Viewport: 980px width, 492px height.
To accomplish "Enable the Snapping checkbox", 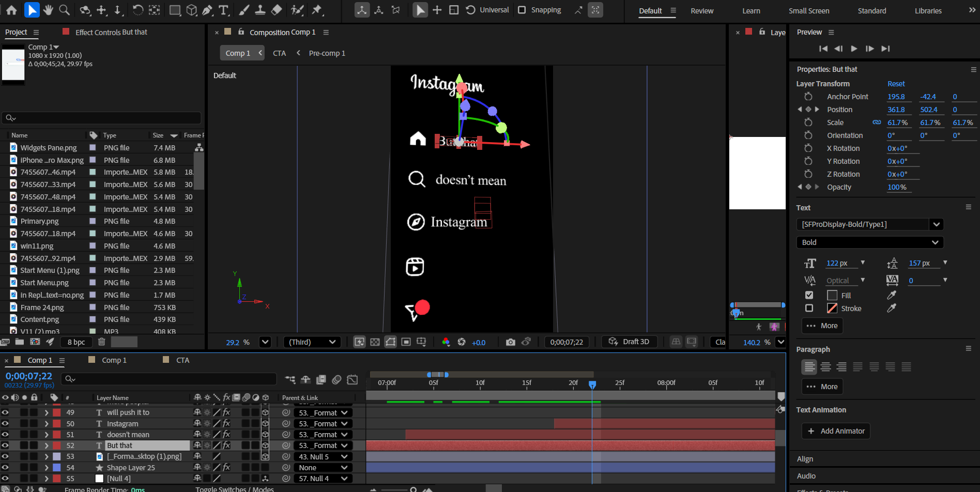I will coord(522,10).
